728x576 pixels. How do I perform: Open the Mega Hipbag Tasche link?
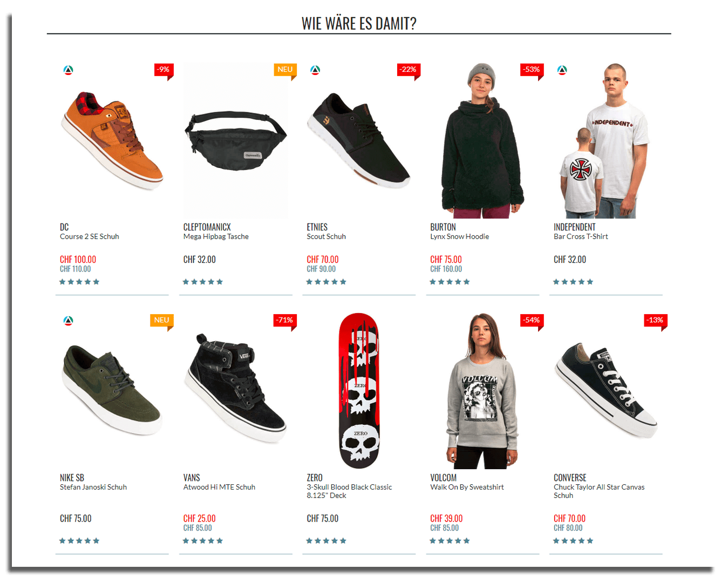coord(216,236)
